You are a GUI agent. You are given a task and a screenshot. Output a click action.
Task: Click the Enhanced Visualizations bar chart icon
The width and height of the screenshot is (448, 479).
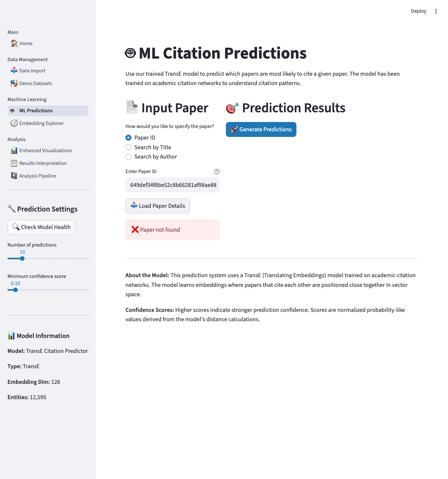(14, 151)
